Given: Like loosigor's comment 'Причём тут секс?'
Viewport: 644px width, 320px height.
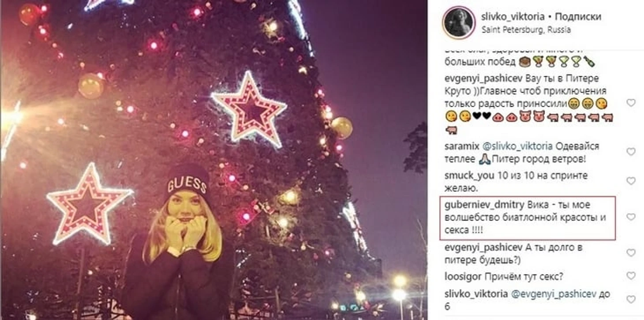Looking at the screenshot, I should click(x=631, y=276).
